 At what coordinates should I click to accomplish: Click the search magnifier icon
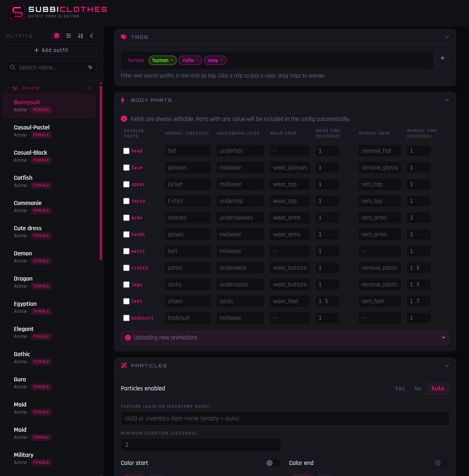click(12, 67)
